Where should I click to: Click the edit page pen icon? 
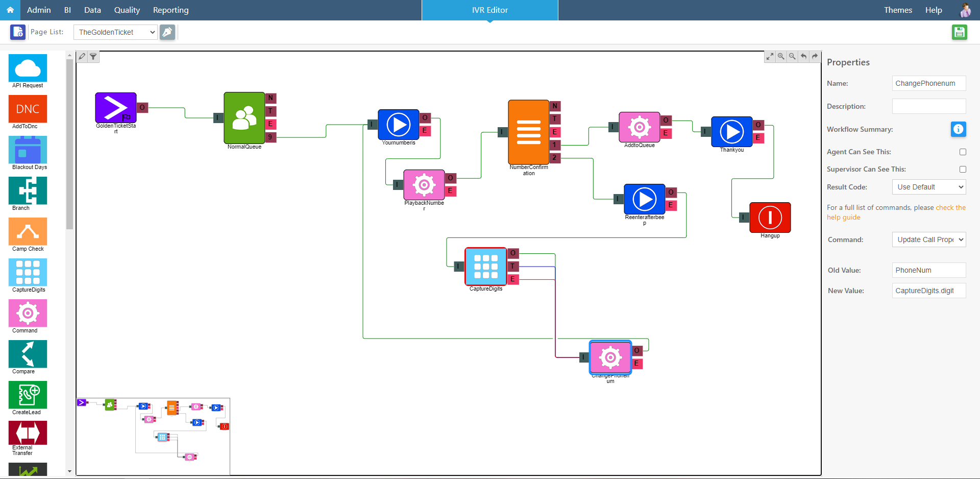click(167, 32)
